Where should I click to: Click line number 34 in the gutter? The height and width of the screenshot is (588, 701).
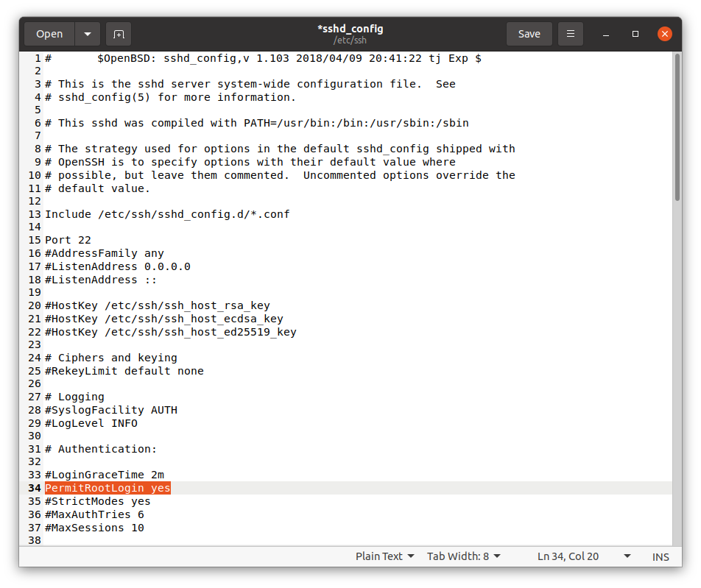coord(35,488)
